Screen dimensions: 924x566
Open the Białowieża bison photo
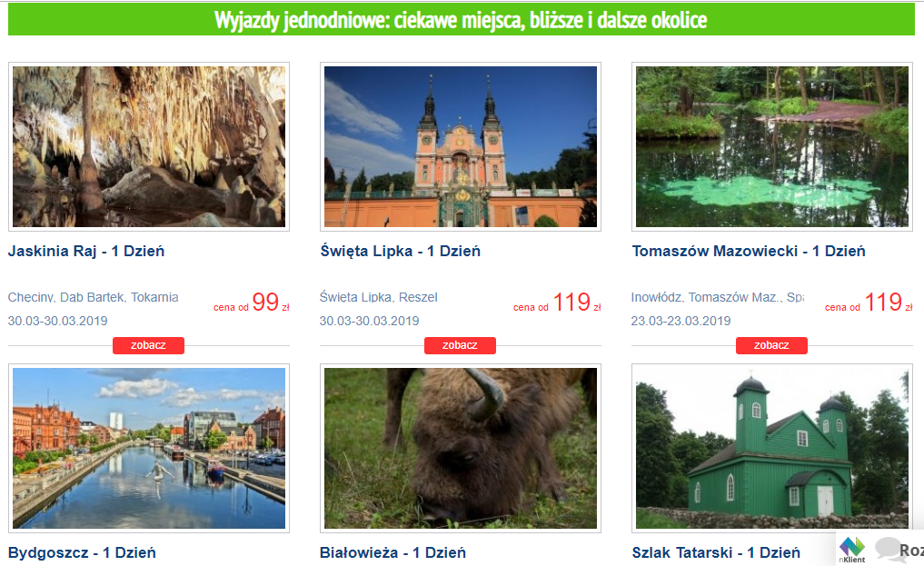coord(461,448)
